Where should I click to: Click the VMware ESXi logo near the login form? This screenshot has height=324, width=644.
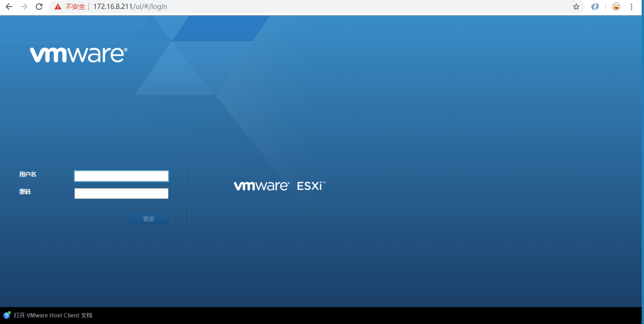[x=280, y=185]
